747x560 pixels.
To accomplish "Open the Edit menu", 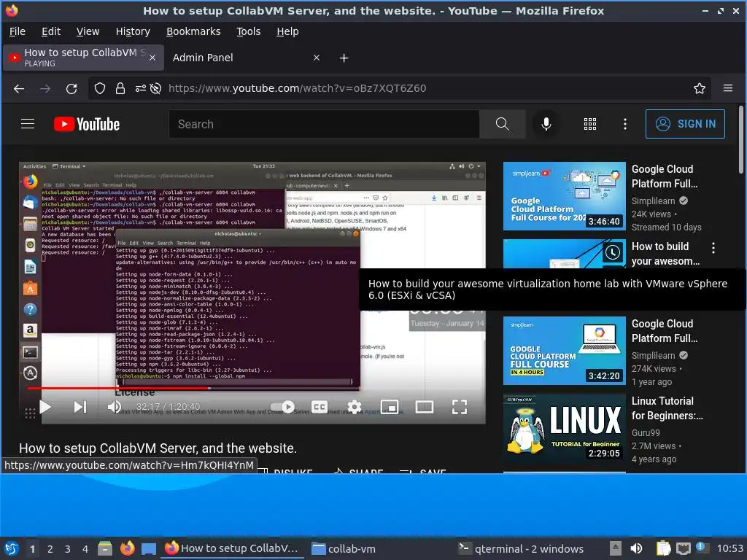I will pyautogui.click(x=51, y=31).
